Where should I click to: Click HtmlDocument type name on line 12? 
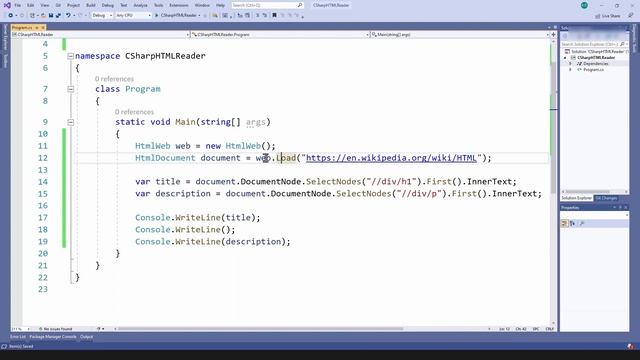[165, 158]
